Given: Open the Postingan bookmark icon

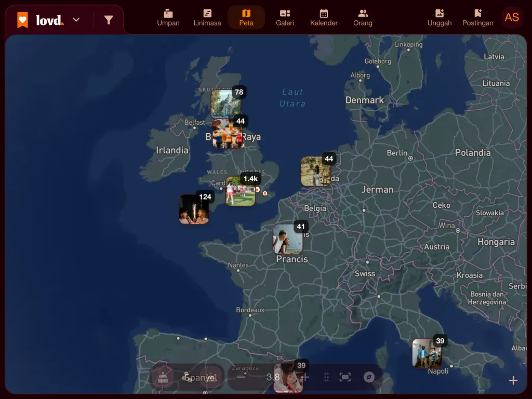Looking at the screenshot, I should tap(478, 18).
